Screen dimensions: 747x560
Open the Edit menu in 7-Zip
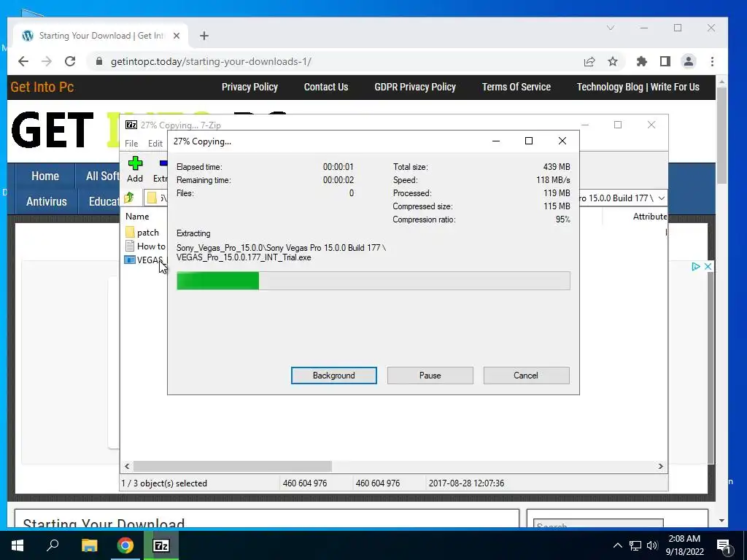(x=155, y=144)
